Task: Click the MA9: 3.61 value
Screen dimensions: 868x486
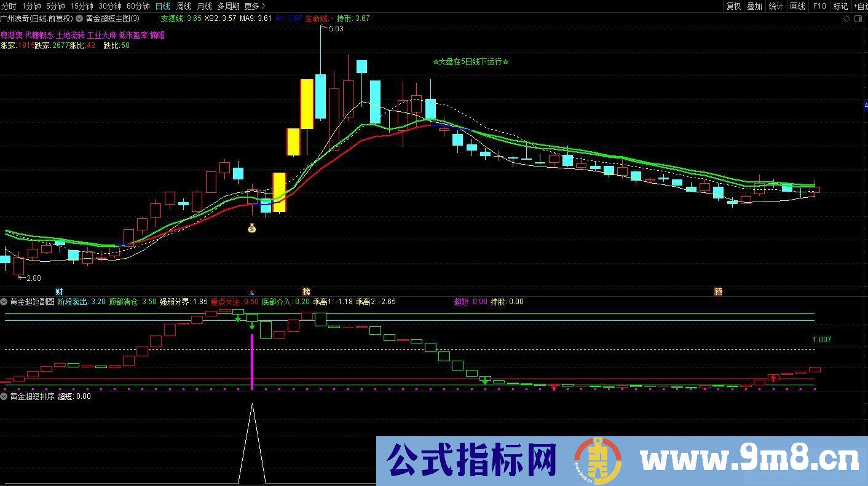Action: [256, 18]
